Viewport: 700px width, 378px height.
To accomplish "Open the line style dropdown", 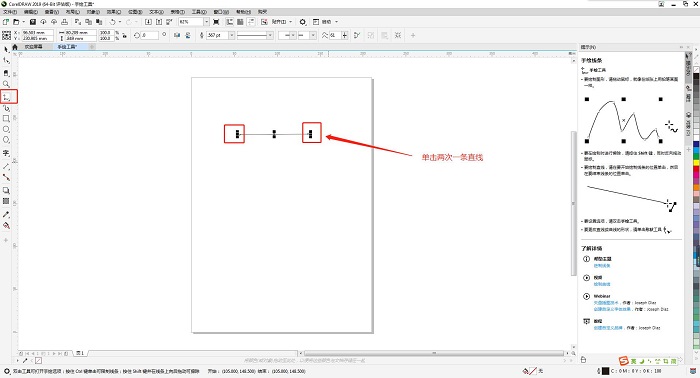I will (270, 35).
